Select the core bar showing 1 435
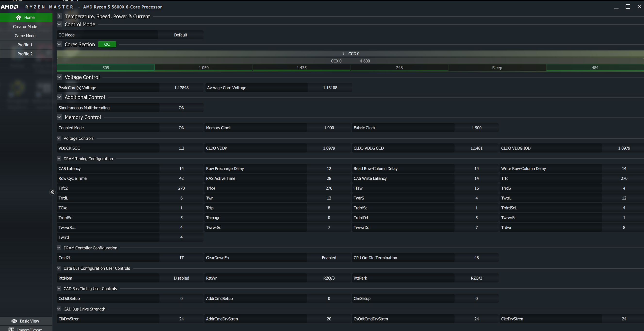 point(301,68)
